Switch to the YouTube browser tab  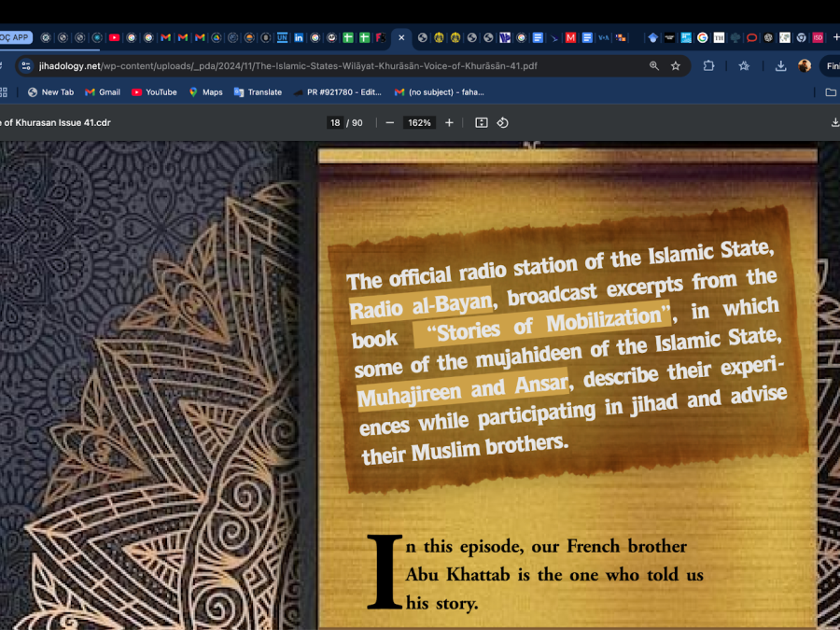pos(114,37)
